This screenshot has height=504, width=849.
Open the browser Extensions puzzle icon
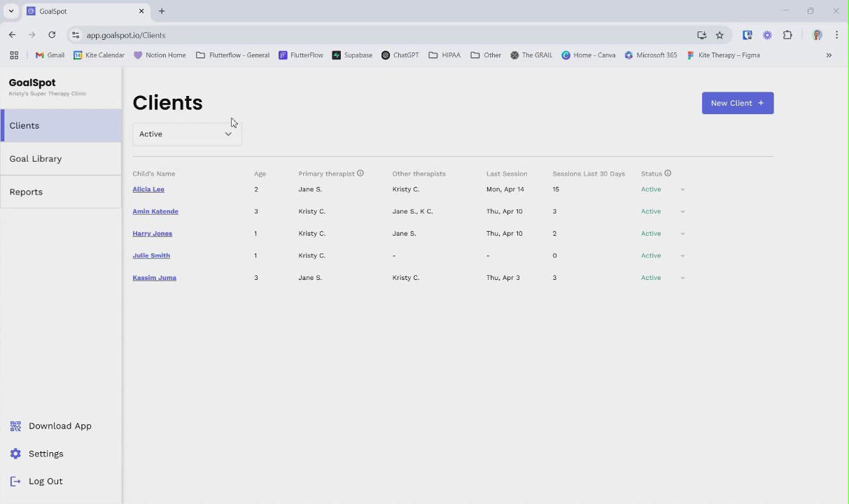[x=787, y=35]
